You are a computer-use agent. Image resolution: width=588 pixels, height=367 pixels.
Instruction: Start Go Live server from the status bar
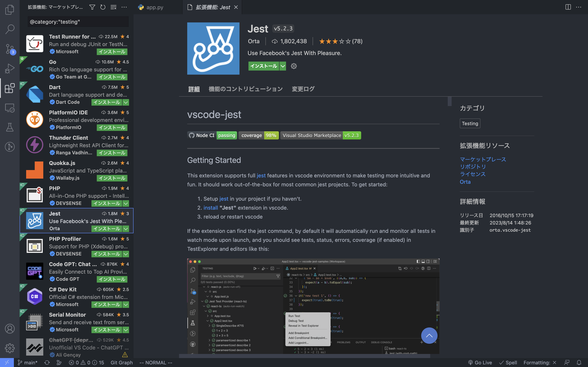pos(481,362)
